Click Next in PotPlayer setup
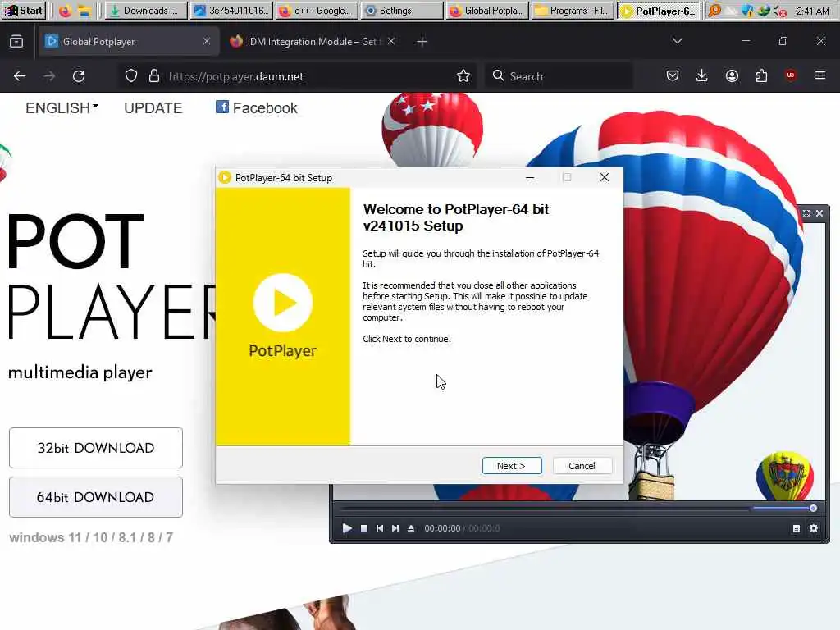 pyautogui.click(x=512, y=466)
